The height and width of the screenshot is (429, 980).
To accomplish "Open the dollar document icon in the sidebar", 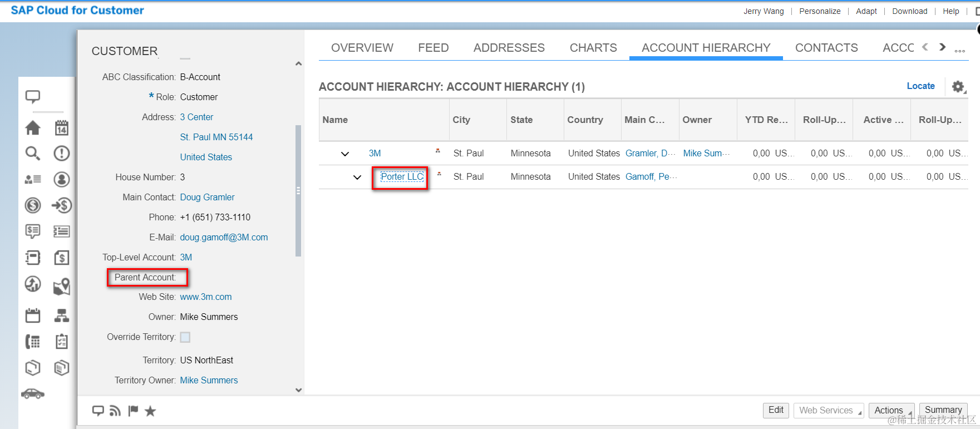I will pos(61,257).
